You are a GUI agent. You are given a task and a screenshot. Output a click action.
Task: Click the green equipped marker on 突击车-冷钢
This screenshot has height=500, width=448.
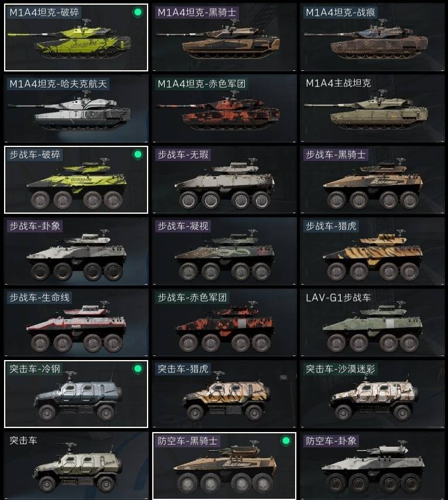[x=138, y=369]
